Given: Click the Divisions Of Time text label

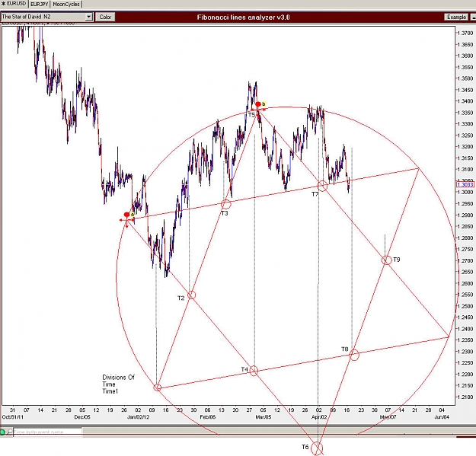Looking at the screenshot, I should tap(118, 381).
